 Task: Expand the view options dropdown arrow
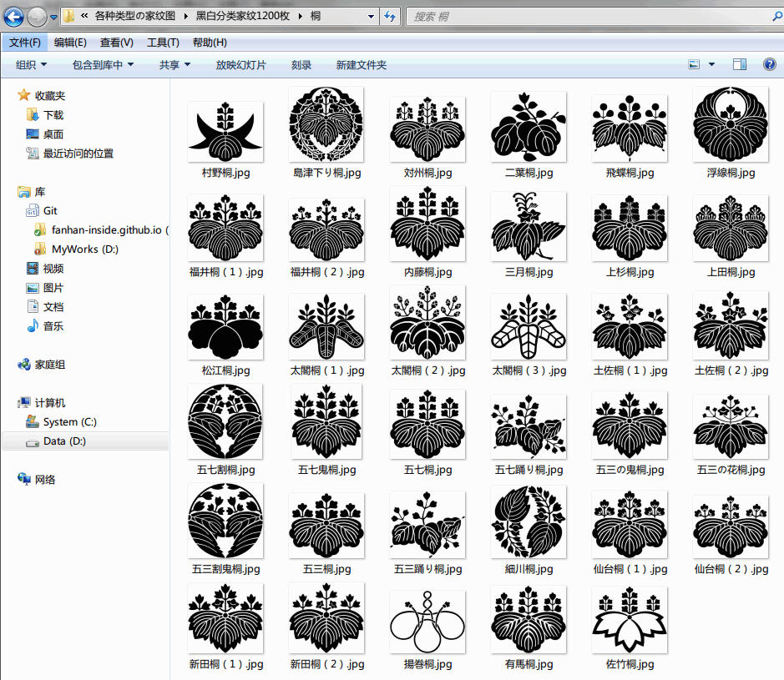click(711, 64)
